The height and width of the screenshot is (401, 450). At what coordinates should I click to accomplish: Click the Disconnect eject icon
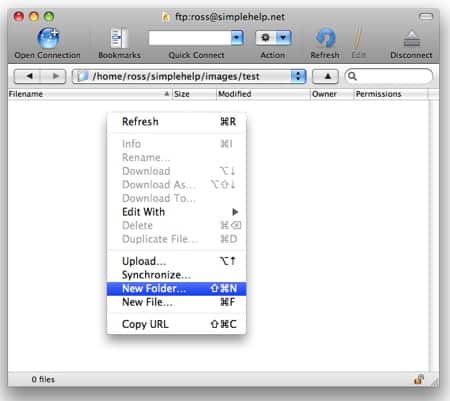pos(411,38)
